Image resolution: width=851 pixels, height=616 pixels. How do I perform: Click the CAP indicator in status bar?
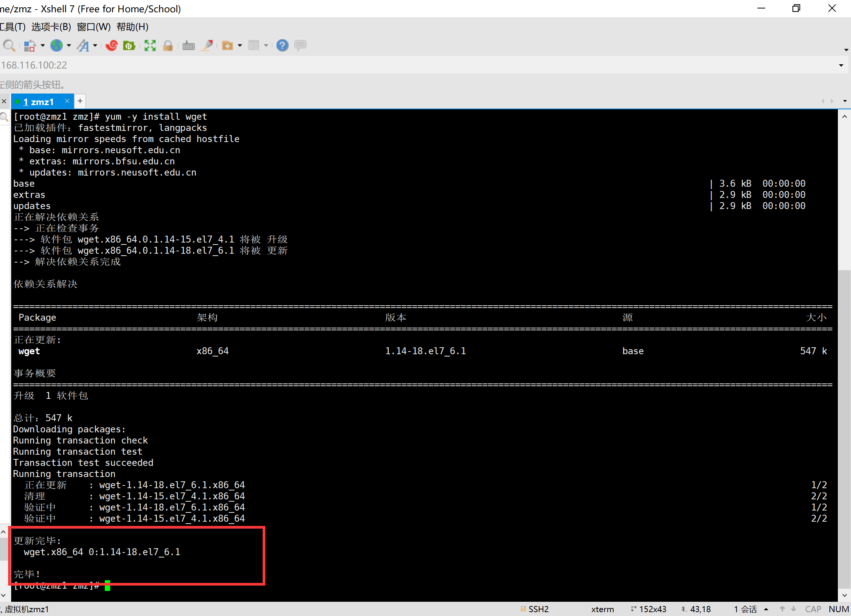pyautogui.click(x=813, y=609)
